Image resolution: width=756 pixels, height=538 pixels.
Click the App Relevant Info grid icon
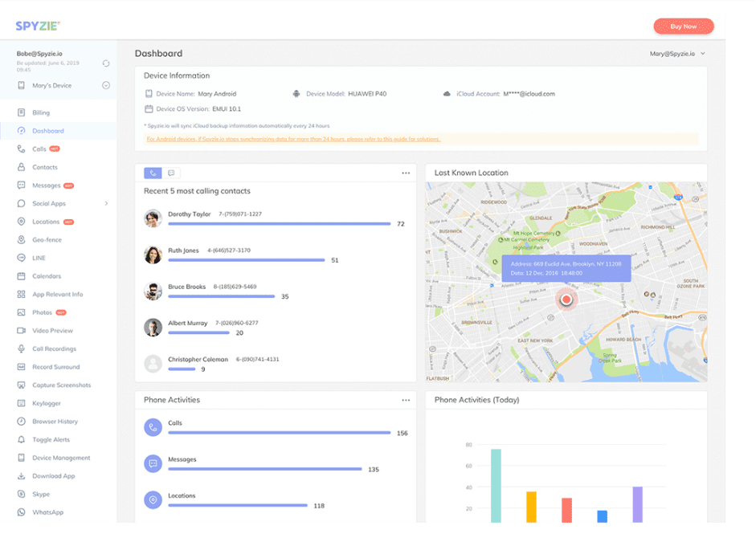tap(21, 294)
